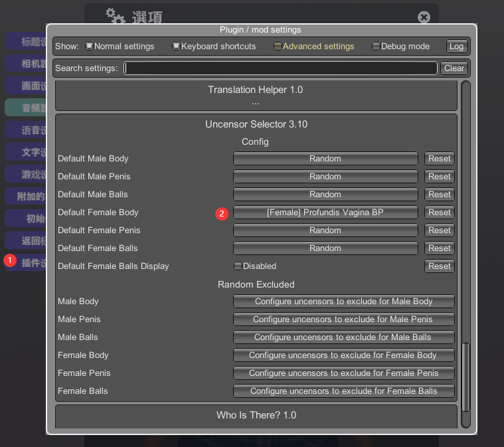504x447 pixels.
Task: Clear the search settings field
Action: pyautogui.click(x=454, y=68)
